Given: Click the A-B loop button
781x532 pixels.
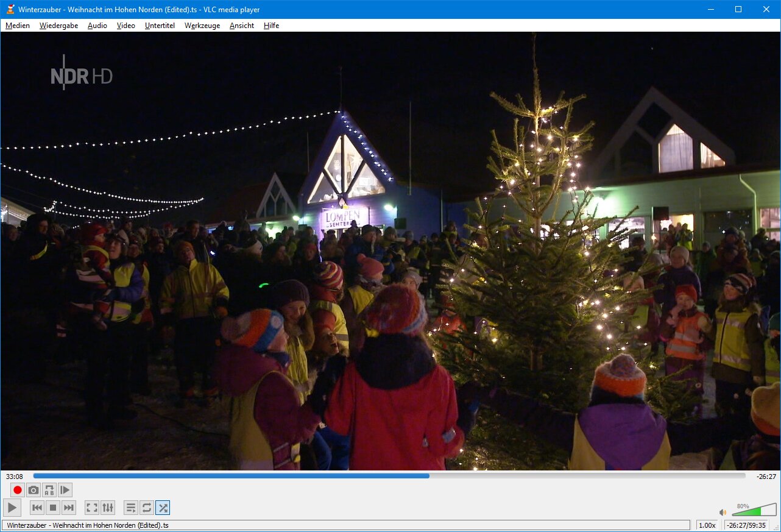Looking at the screenshot, I should tap(49, 490).
